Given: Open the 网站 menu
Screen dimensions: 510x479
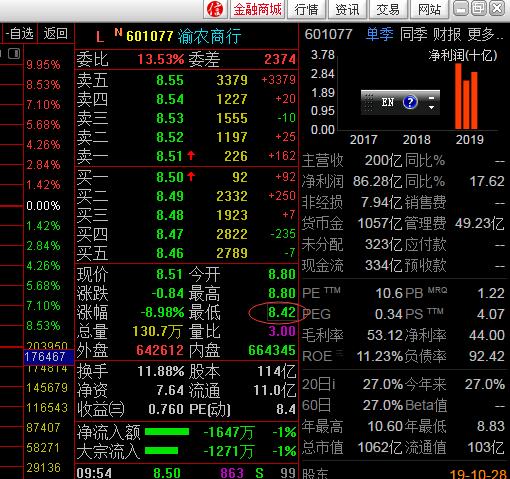Looking at the screenshot, I should [x=429, y=9].
